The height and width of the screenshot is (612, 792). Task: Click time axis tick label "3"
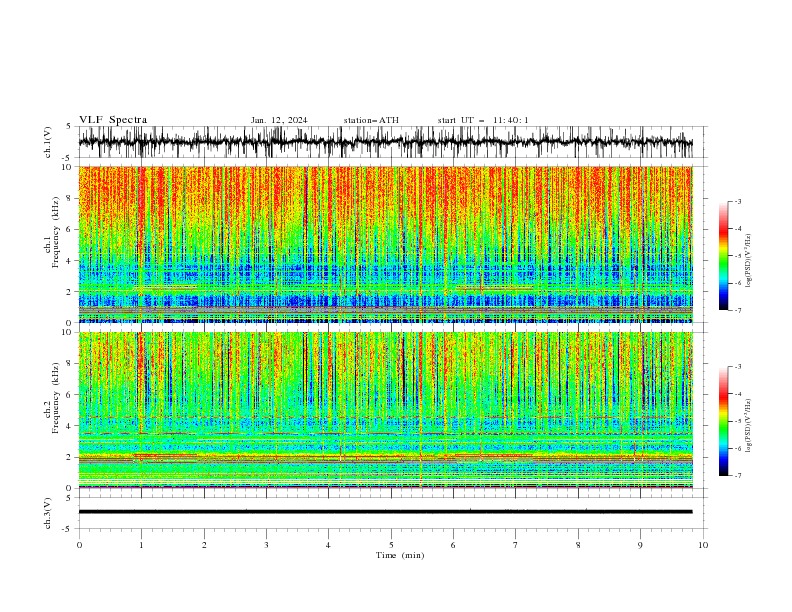click(266, 545)
